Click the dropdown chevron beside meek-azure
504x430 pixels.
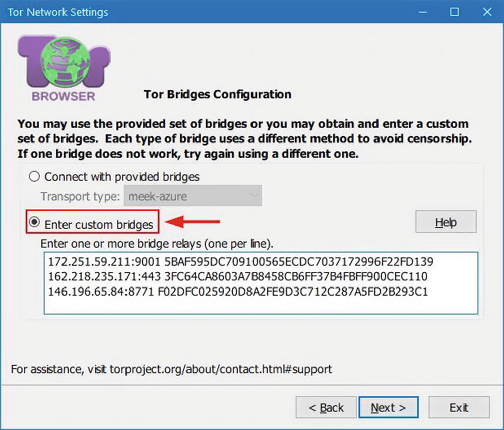pos(254,196)
